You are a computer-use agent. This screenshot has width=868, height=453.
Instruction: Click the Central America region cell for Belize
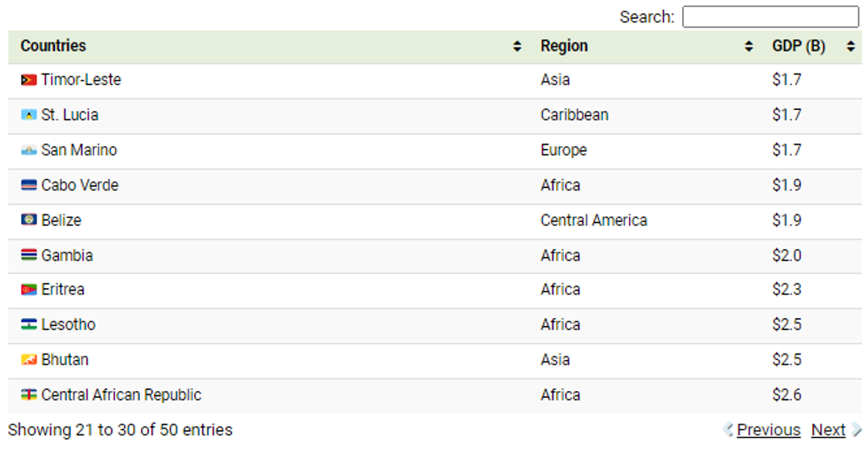pyautogui.click(x=593, y=221)
